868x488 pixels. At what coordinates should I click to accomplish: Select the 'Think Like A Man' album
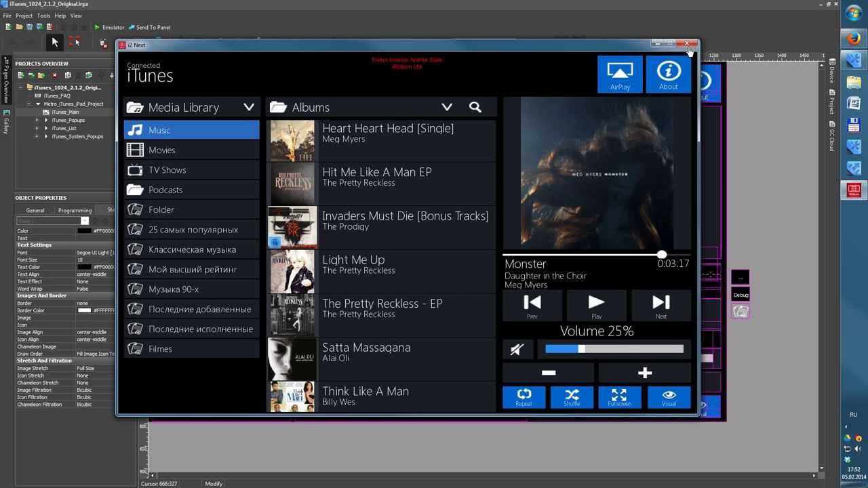click(382, 397)
